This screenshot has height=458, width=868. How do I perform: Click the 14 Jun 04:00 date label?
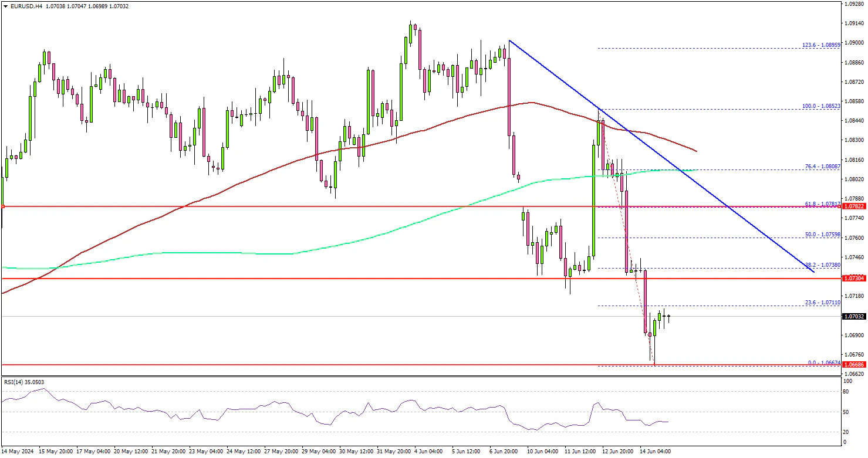tap(655, 452)
